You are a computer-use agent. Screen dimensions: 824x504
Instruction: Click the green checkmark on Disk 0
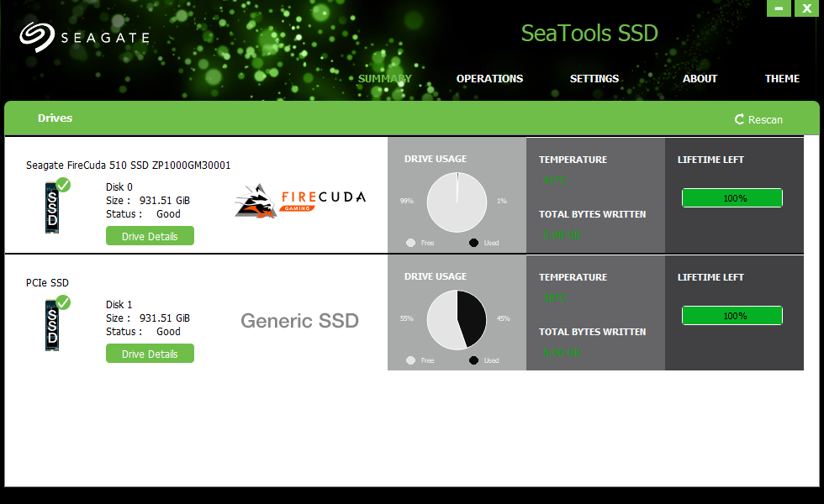63,185
